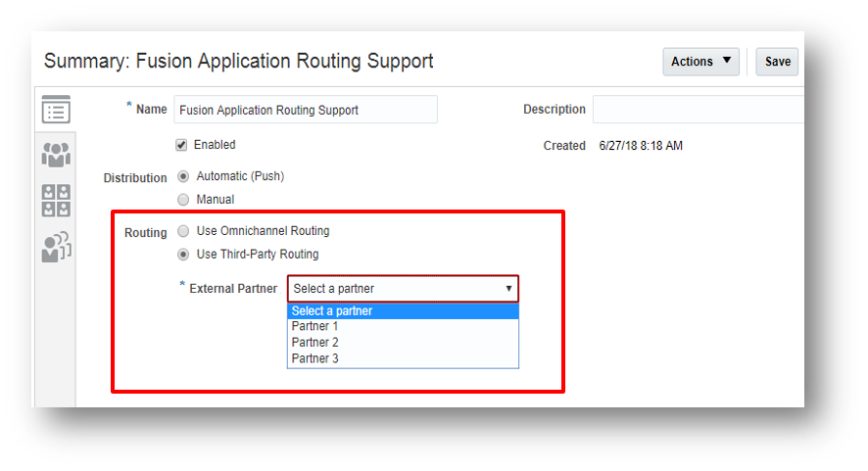Image resolution: width=868 pixels, height=471 pixels.
Task: Pick 'Select a partner' option
Action: (403, 311)
